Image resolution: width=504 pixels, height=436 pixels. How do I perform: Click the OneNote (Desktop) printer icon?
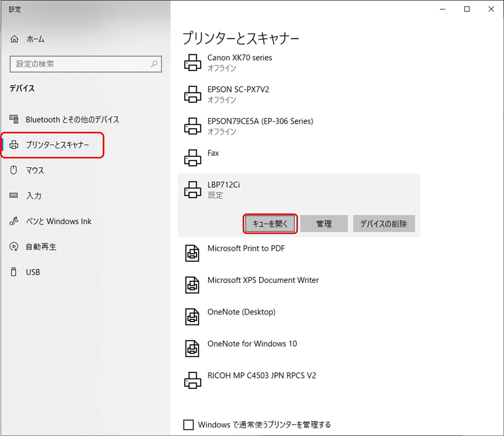[x=192, y=317]
